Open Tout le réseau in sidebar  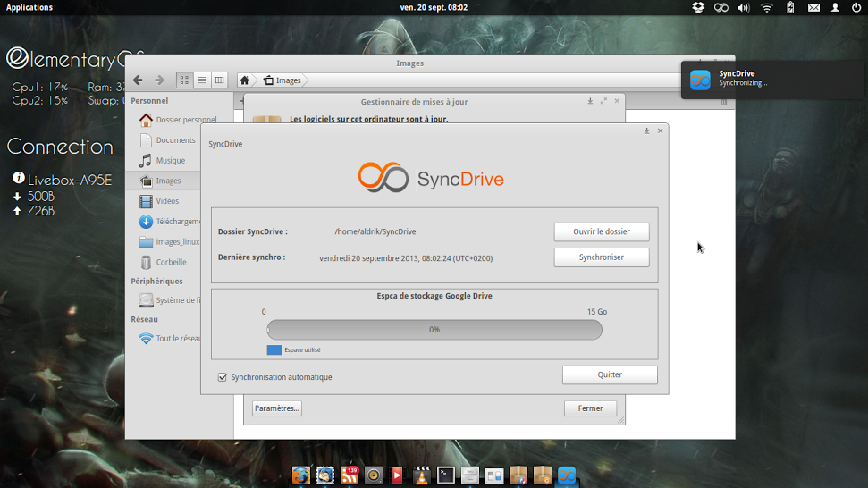pos(169,338)
